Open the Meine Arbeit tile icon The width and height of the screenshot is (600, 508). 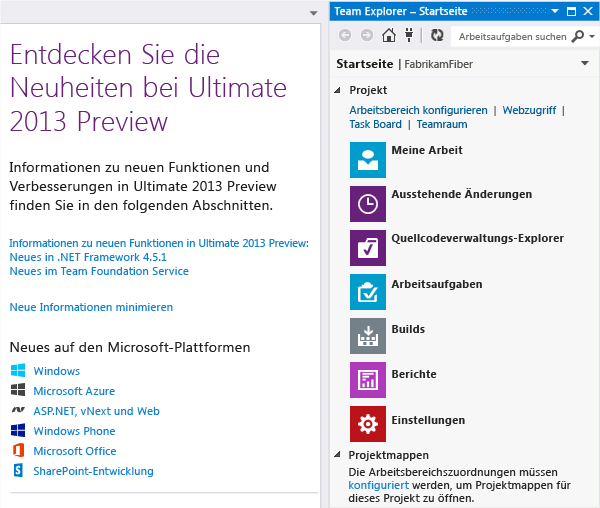368,160
